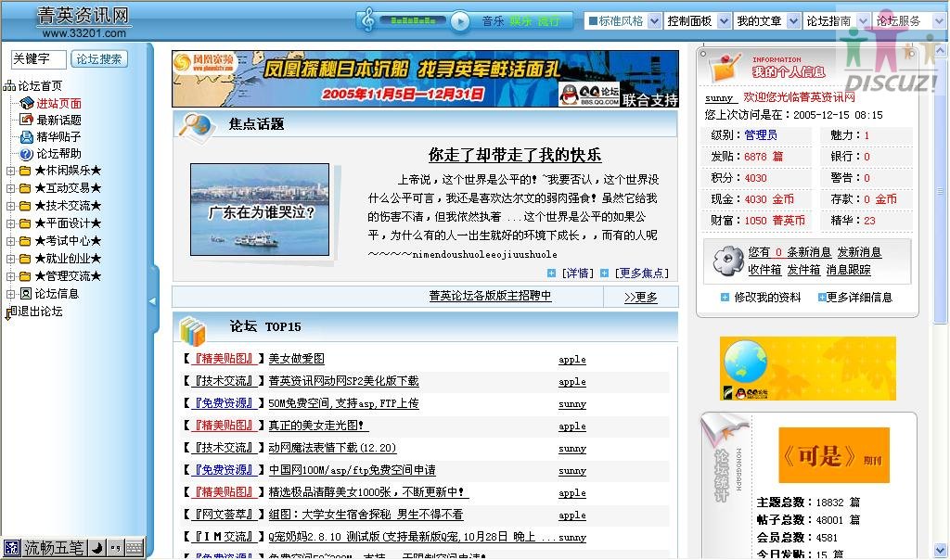Click the 焦点话题 magnifier icon

195,126
